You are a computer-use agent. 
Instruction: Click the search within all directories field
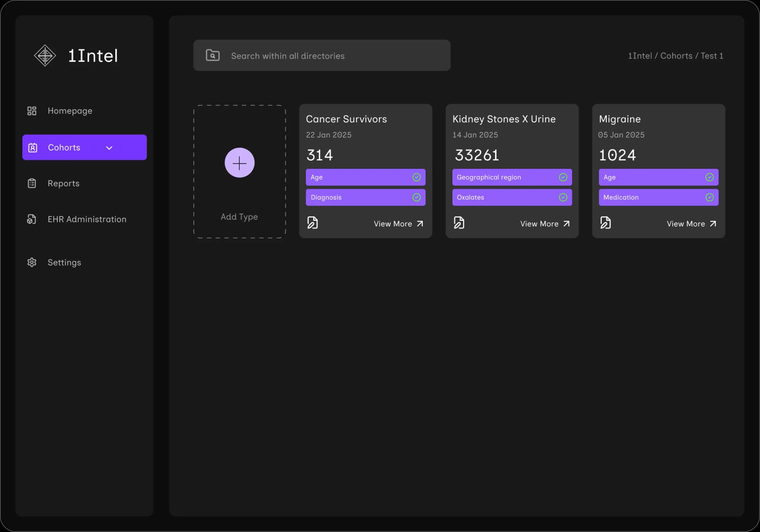tap(322, 55)
